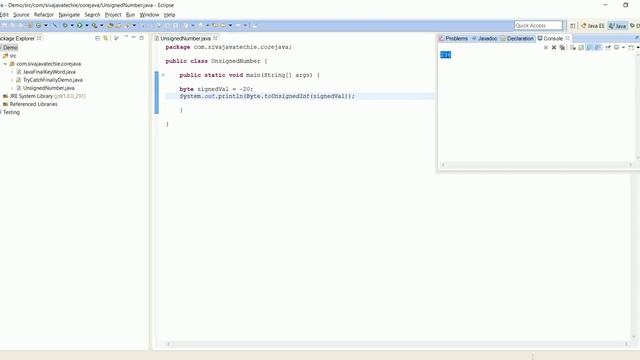Switch to the Java perspective

point(617,26)
